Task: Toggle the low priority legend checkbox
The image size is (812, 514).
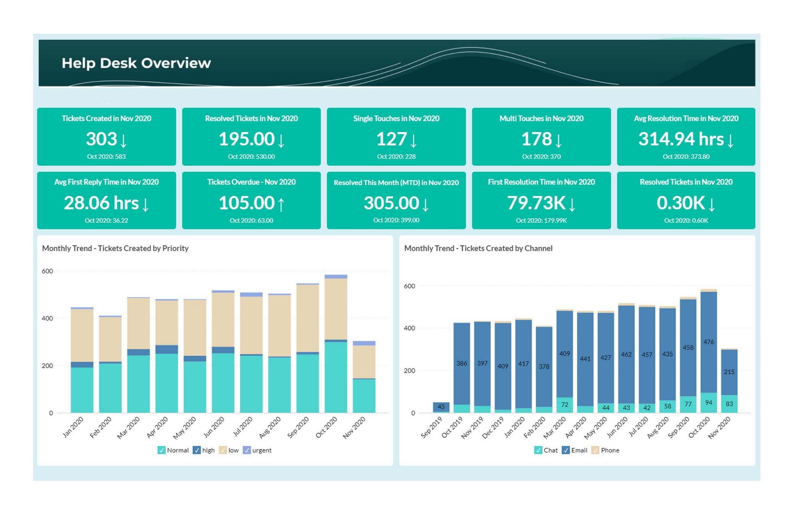Action: coord(223,450)
